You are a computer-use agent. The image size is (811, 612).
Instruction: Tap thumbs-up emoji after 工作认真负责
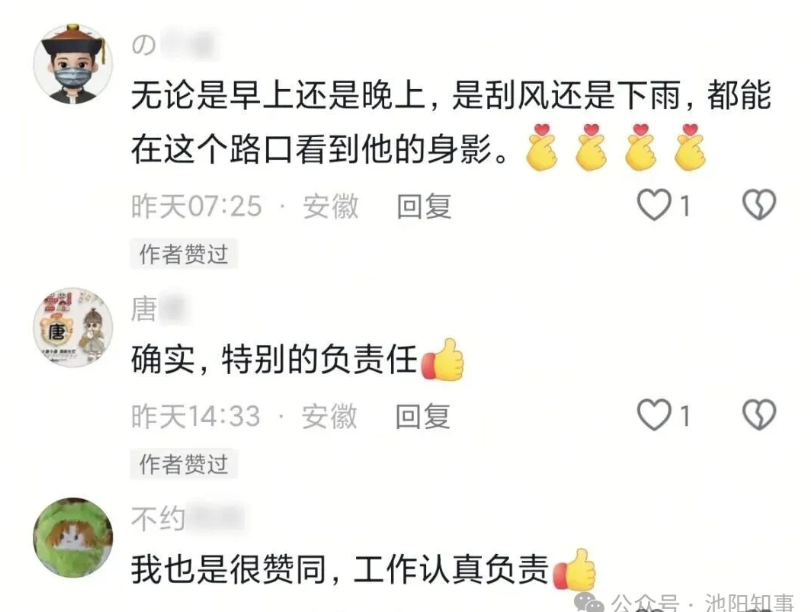click(x=575, y=570)
